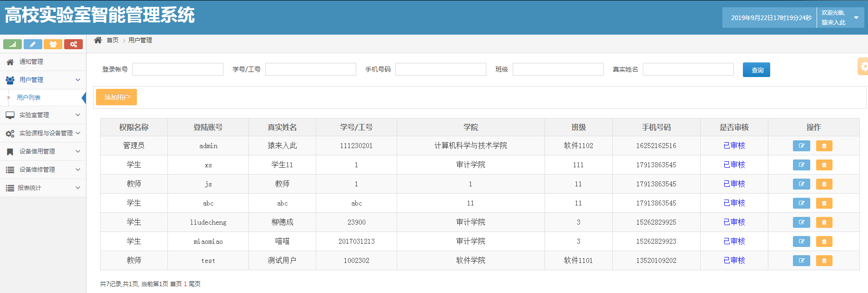The height and width of the screenshot is (293, 868).
Task: Focus the 登录帐号 input field
Action: coord(178,69)
